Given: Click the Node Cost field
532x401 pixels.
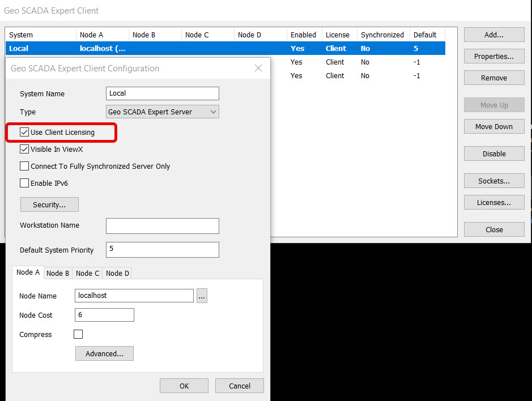Looking at the screenshot, I should coord(104,315).
